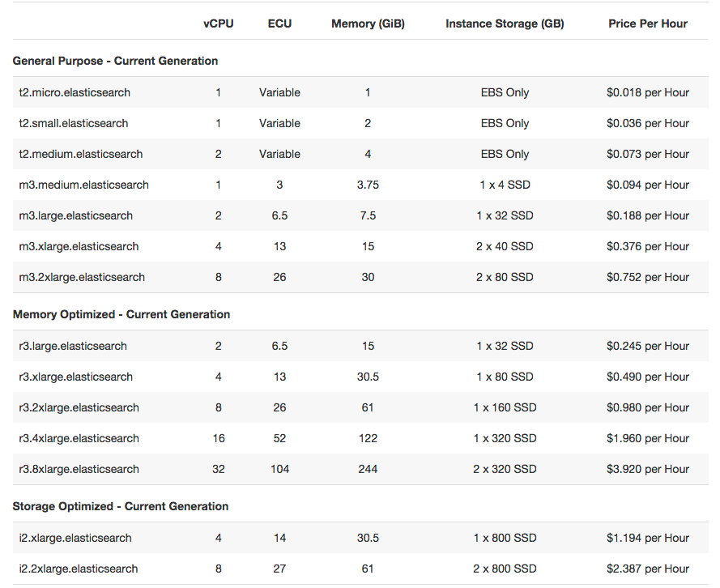Image resolution: width=720 pixels, height=588 pixels.
Task: Click i2.2xlarge.elasticsearch instance name
Action: tap(78, 569)
